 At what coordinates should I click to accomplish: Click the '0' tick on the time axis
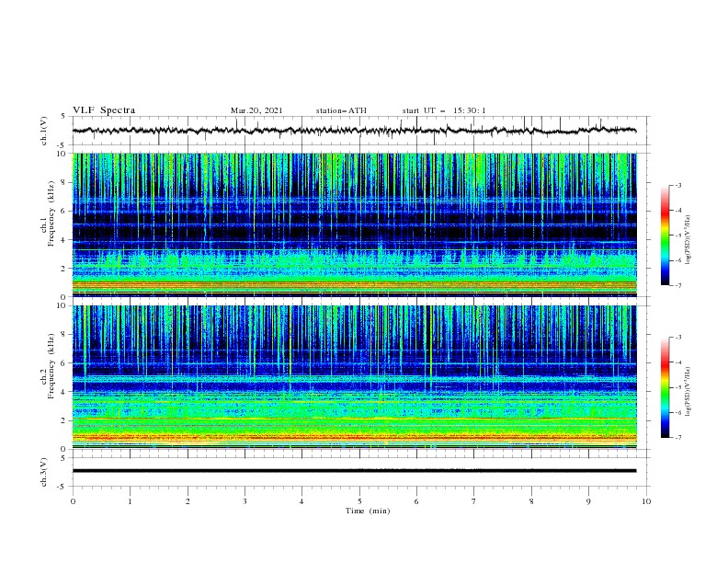pyautogui.click(x=73, y=501)
